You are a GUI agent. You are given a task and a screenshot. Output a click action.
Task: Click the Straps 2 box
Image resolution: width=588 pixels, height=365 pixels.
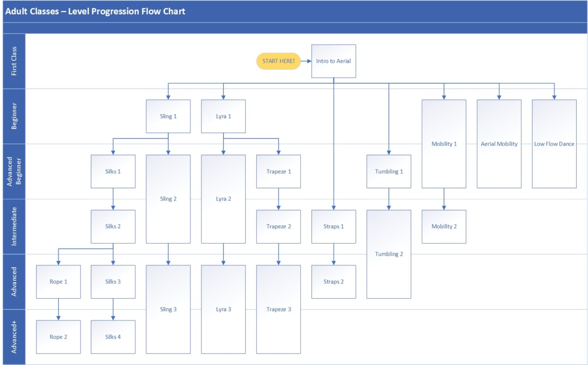[334, 282]
